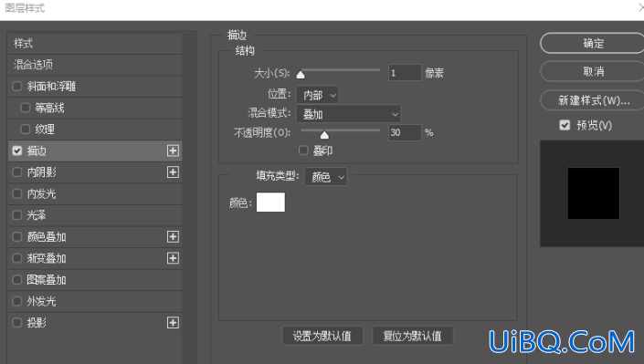Enable 内发光 checkbox
Image resolution: width=644 pixels, height=364 pixels.
(x=16, y=193)
